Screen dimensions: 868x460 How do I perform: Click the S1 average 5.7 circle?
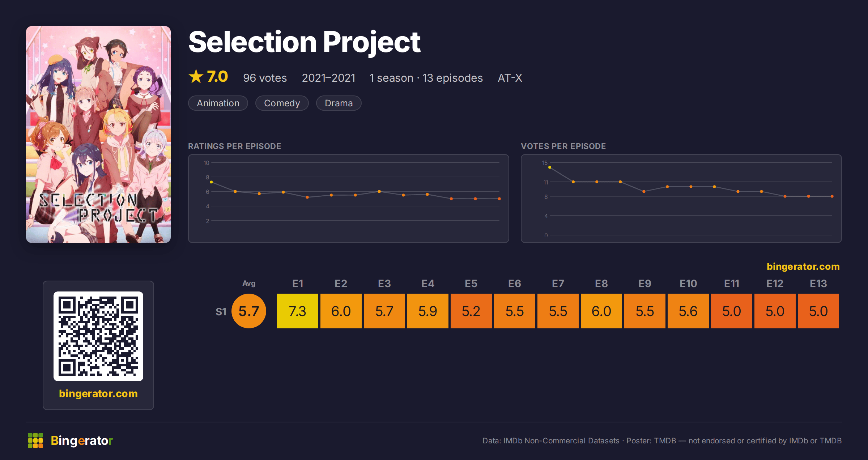(x=249, y=311)
